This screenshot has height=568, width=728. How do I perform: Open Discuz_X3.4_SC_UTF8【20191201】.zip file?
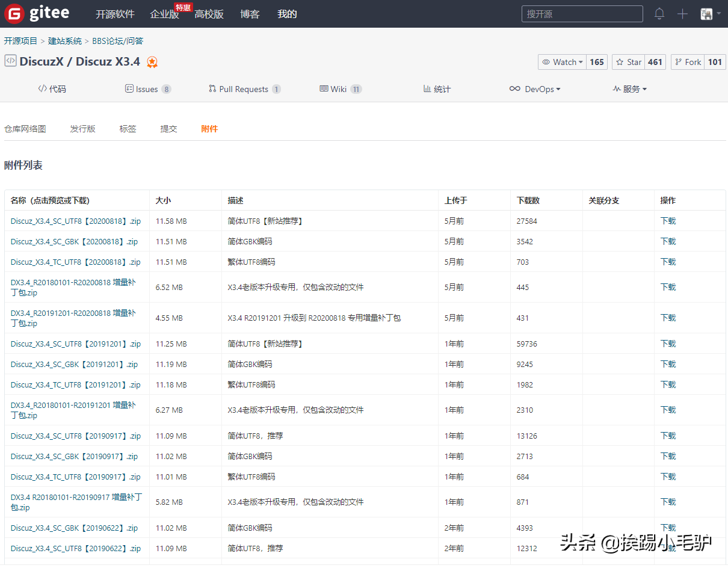[x=76, y=344]
